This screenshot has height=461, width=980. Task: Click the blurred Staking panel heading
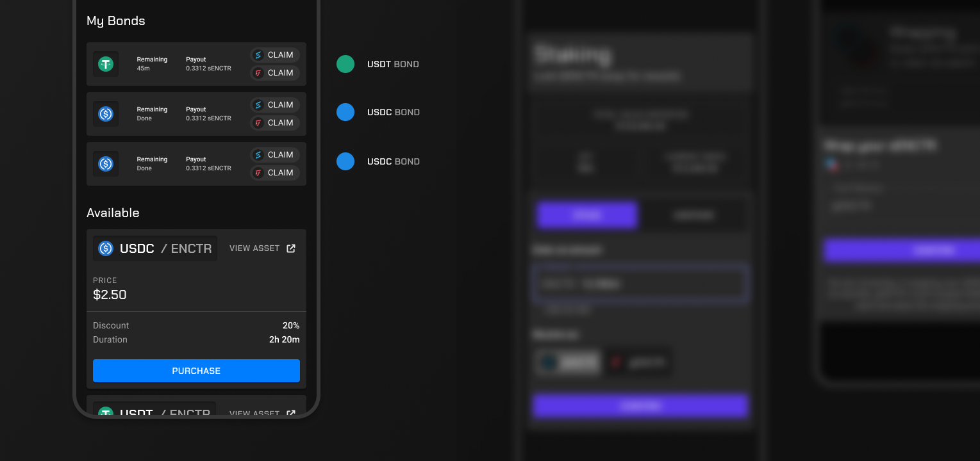[x=572, y=55]
